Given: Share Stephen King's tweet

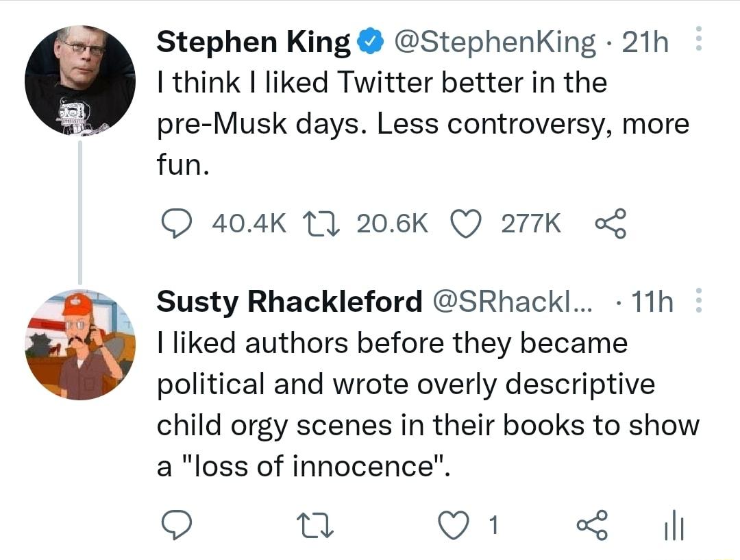Looking at the screenshot, I should coord(607,223).
